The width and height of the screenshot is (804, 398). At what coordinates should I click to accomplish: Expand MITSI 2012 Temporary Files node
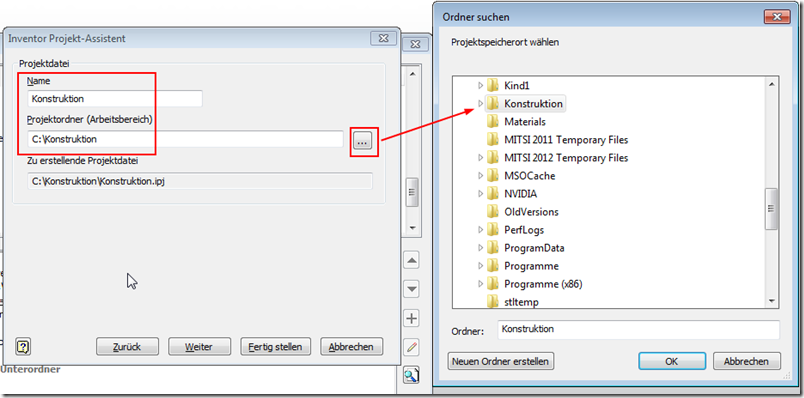click(480, 157)
